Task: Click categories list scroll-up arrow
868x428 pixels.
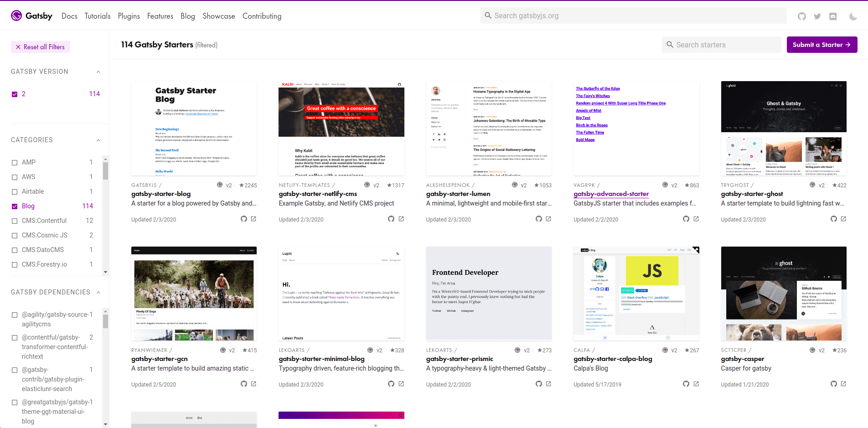Action: pyautogui.click(x=106, y=159)
